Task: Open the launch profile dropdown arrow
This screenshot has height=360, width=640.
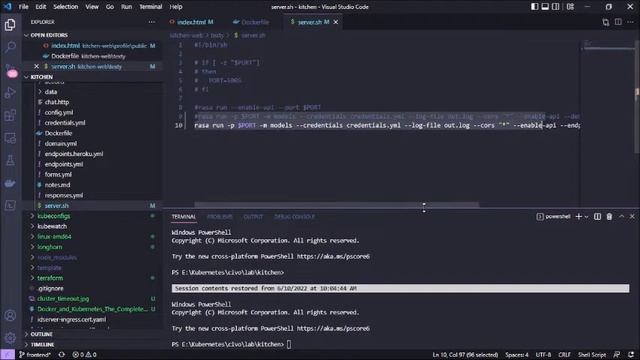Action: tap(587, 217)
